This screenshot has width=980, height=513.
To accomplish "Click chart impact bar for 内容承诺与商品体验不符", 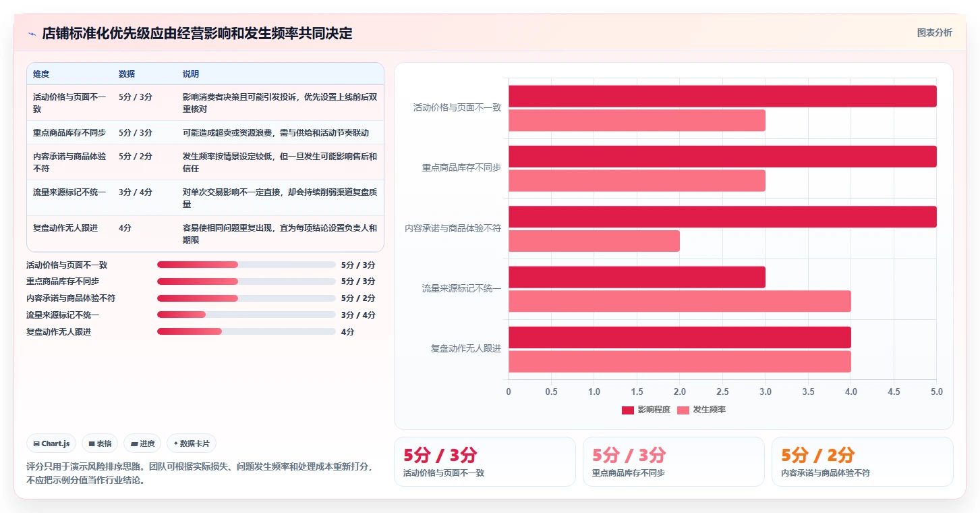I will pyautogui.click(x=722, y=217).
